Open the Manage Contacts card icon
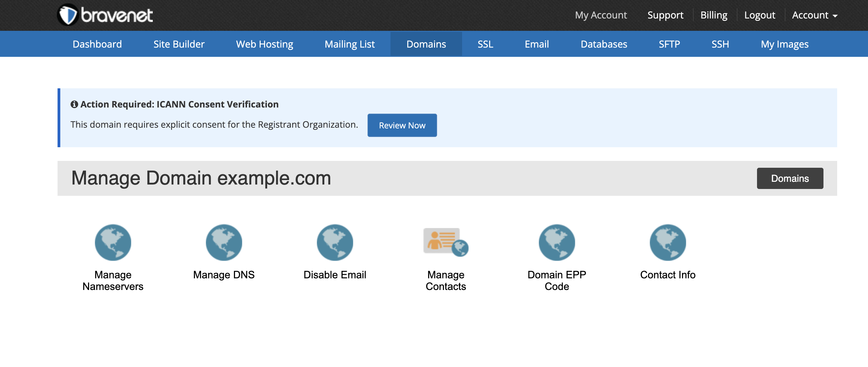 coord(446,242)
